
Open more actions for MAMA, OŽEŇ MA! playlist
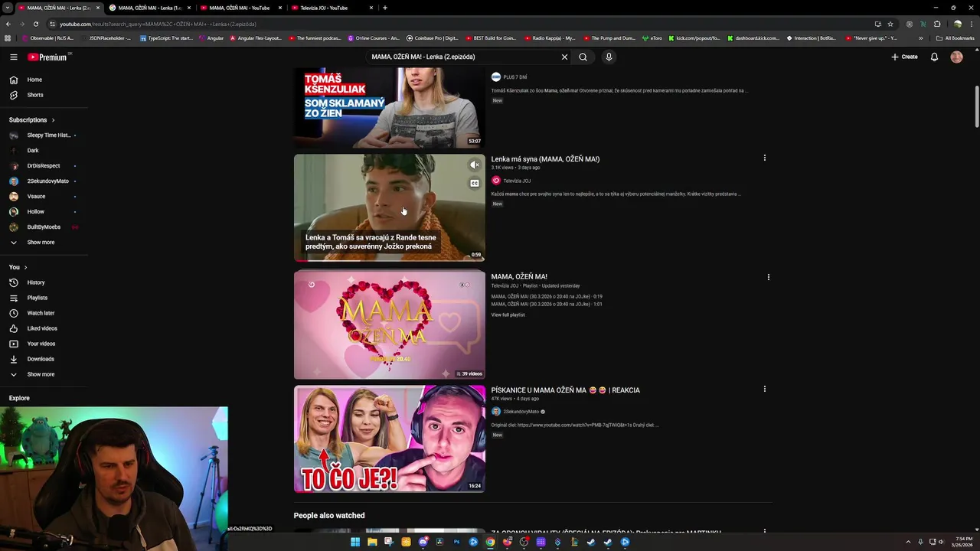tap(768, 277)
